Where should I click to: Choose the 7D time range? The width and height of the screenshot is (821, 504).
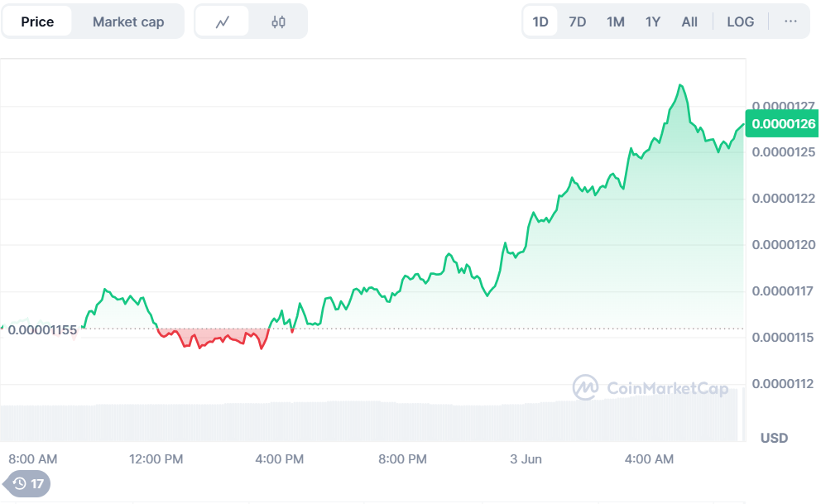578,22
